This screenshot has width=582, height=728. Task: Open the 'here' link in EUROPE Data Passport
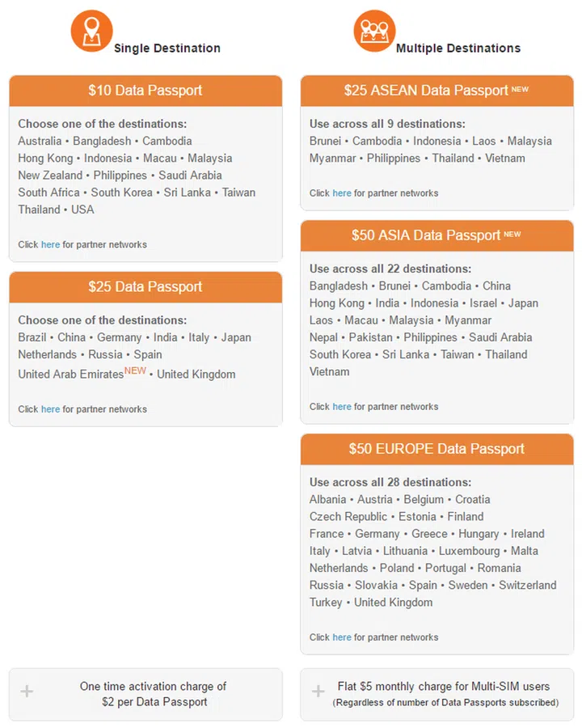342,637
